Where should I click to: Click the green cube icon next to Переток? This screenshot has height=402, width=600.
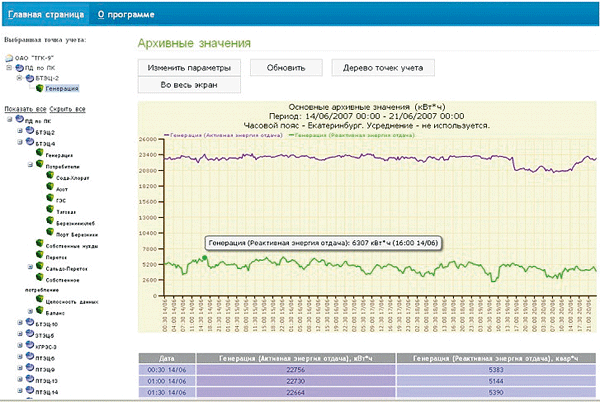39,255
